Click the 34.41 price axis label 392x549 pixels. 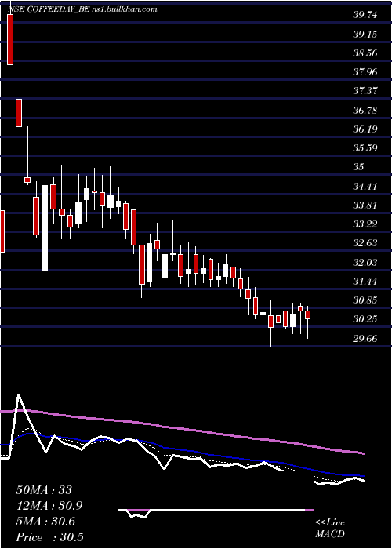pos(365,187)
